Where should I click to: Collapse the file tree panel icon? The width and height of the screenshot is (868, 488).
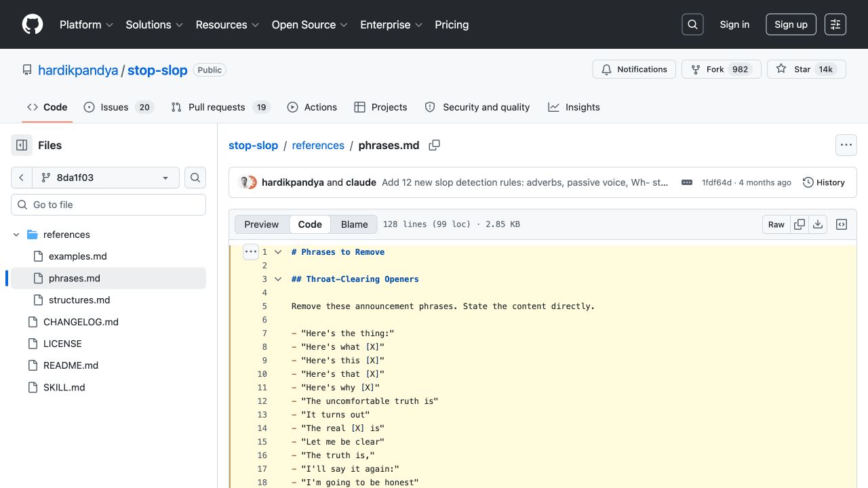click(22, 145)
